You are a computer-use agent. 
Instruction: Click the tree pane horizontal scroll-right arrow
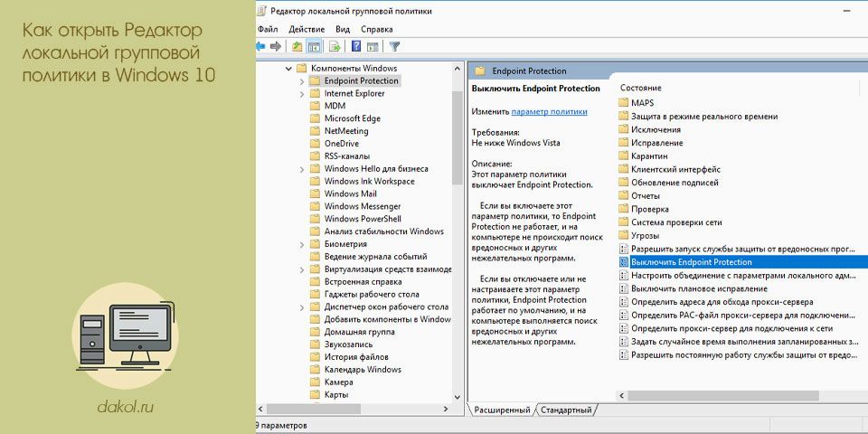pyautogui.click(x=446, y=410)
